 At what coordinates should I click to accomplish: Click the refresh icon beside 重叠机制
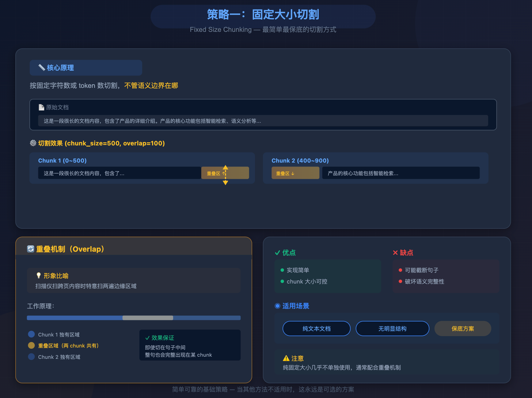(31, 249)
